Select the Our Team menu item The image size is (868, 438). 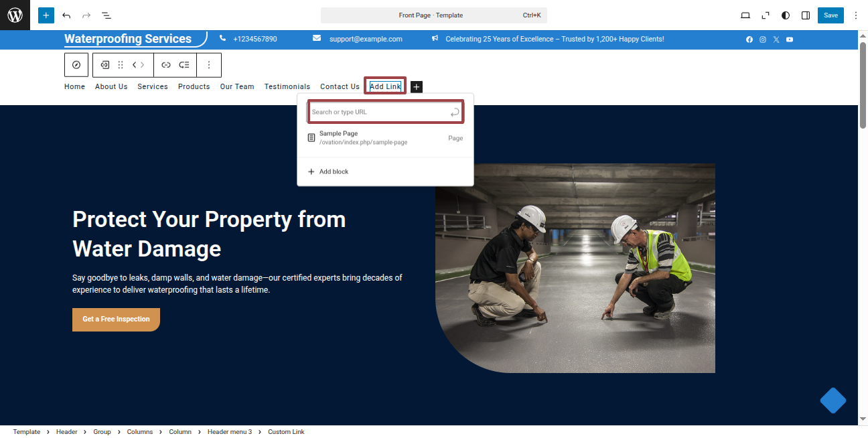(237, 86)
